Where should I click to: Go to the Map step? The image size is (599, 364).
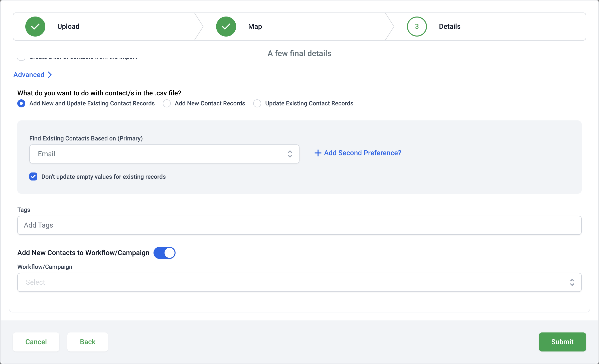[255, 27]
